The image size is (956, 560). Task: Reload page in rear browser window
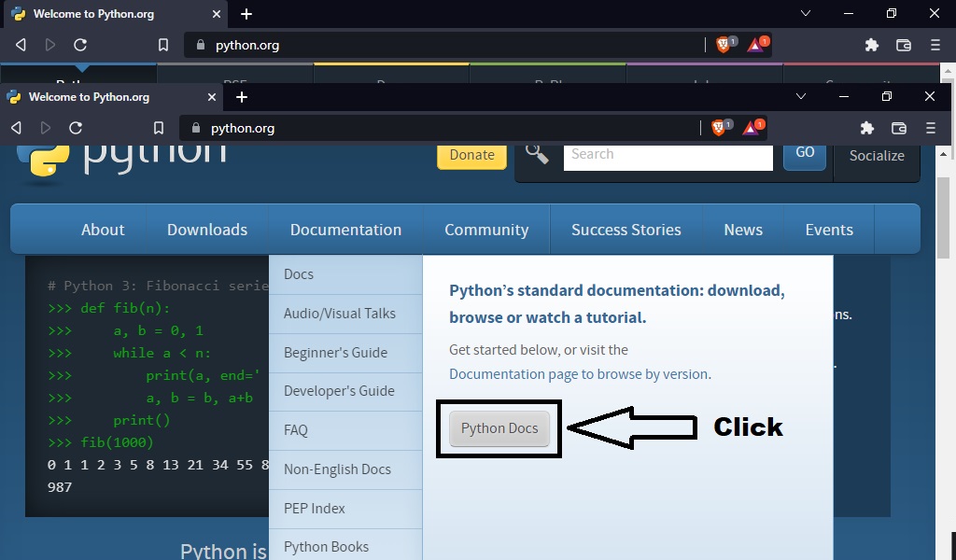tap(80, 45)
